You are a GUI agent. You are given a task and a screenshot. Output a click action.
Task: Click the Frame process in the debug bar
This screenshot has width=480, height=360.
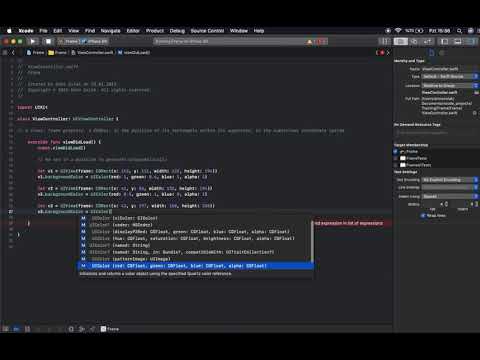[x=110, y=329]
